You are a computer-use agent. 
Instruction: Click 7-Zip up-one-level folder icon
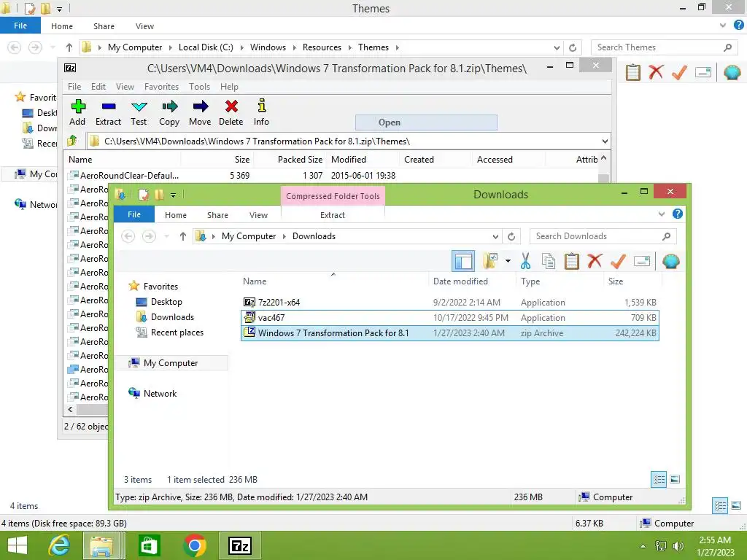coord(72,141)
